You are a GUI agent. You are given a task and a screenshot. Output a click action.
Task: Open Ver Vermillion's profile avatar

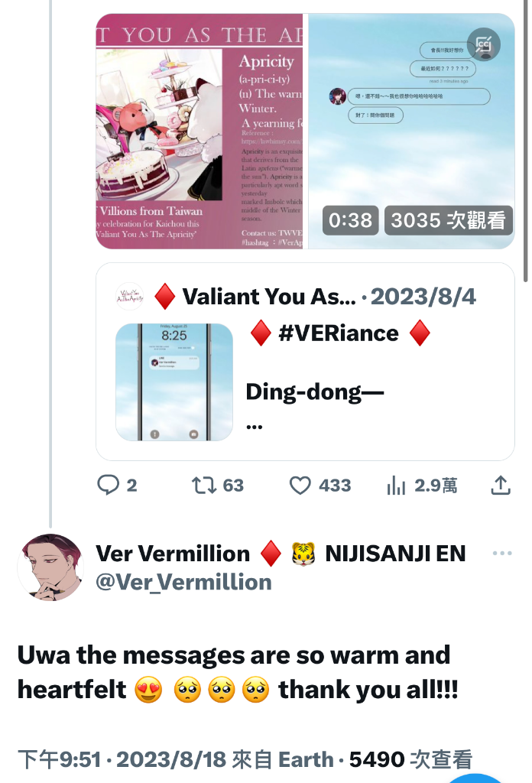[x=50, y=567]
